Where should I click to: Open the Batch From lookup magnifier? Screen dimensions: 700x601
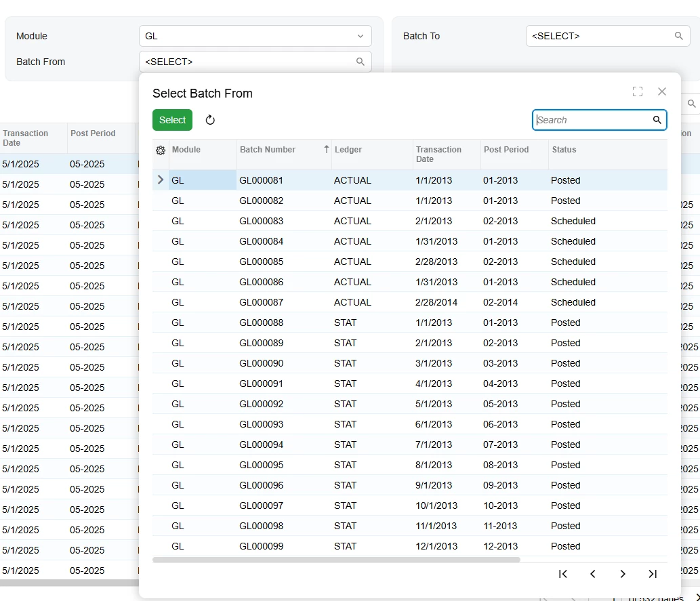(361, 62)
